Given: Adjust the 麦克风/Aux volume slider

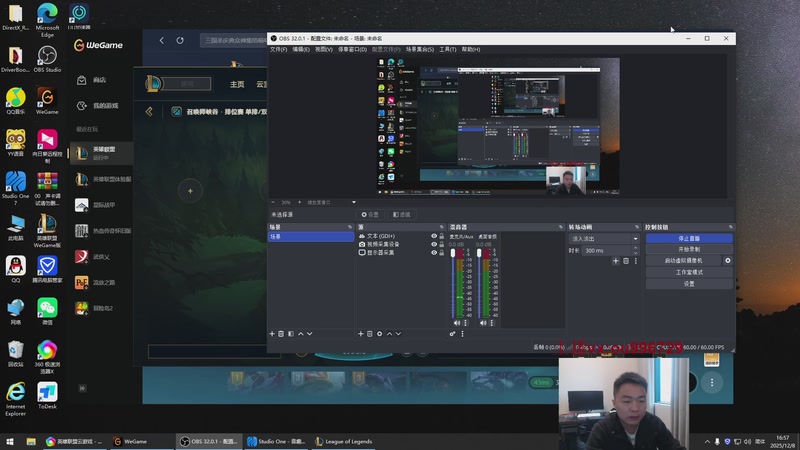Looking at the screenshot, I should point(453,283).
